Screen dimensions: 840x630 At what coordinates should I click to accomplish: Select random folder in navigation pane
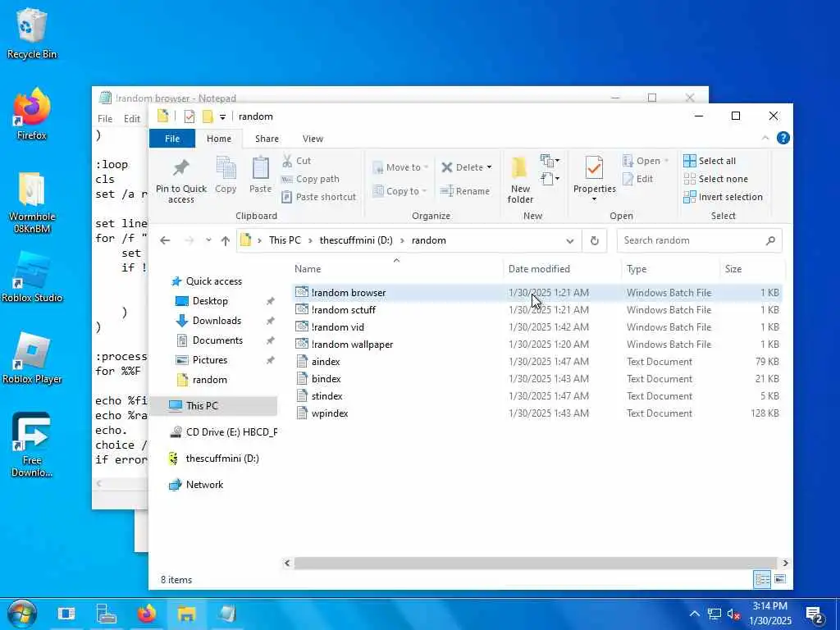point(209,380)
